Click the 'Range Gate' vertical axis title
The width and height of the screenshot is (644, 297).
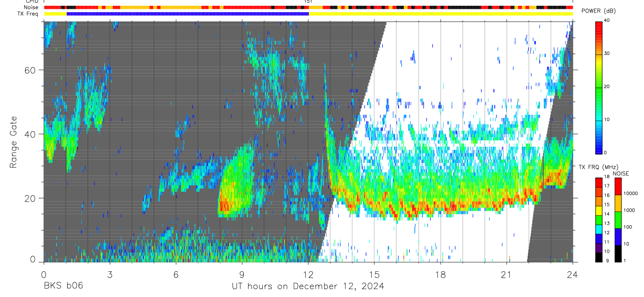click(x=13, y=141)
